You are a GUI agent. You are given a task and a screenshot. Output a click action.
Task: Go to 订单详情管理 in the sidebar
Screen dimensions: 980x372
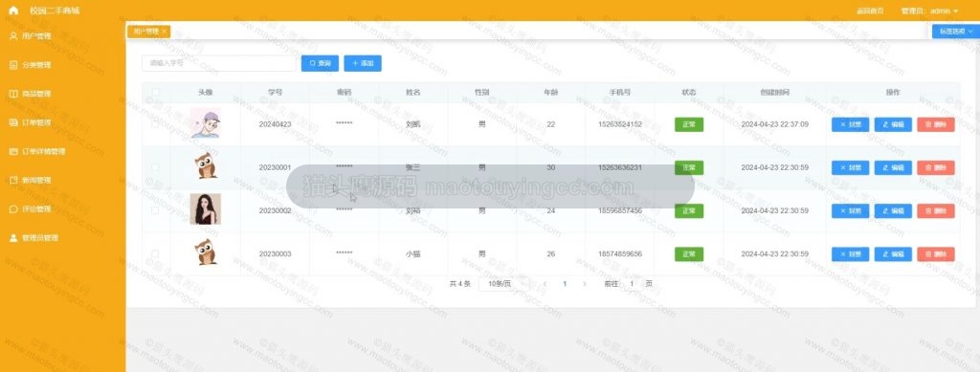(43, 151)
